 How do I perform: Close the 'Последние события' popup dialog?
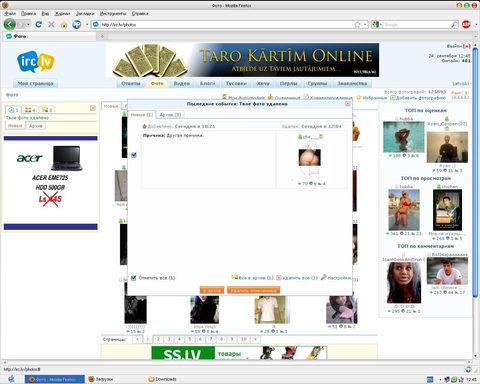(x=348, y=104)
